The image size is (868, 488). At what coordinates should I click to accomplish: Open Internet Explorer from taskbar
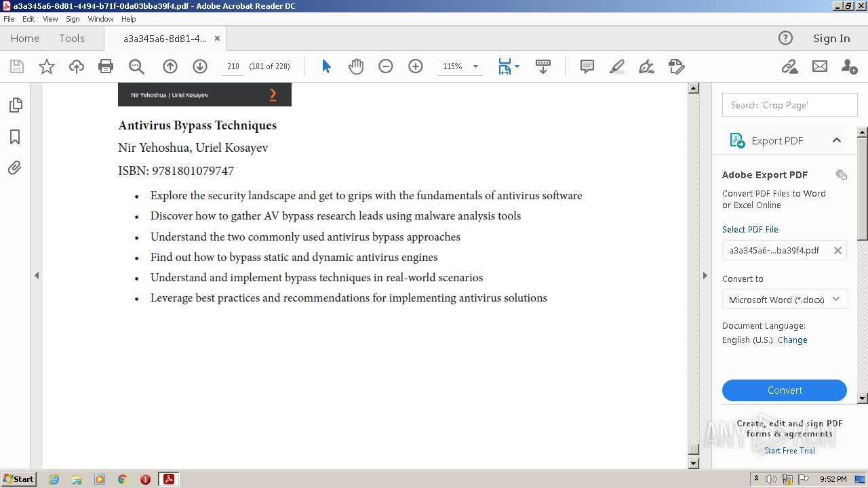point(54,479)
